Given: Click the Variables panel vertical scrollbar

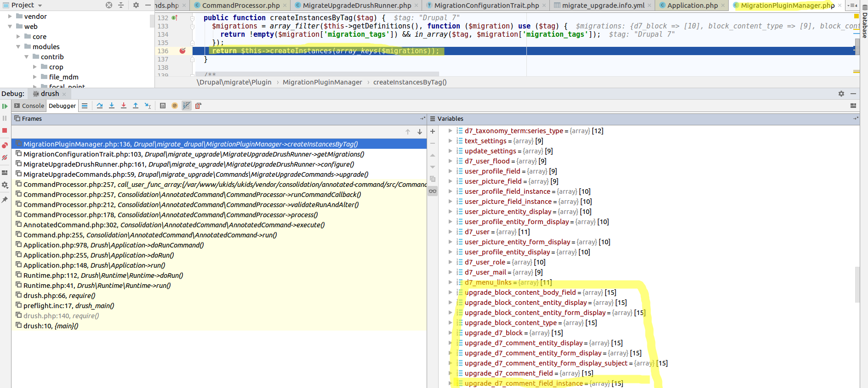Looking at the screenshot, I should (857, 285).
